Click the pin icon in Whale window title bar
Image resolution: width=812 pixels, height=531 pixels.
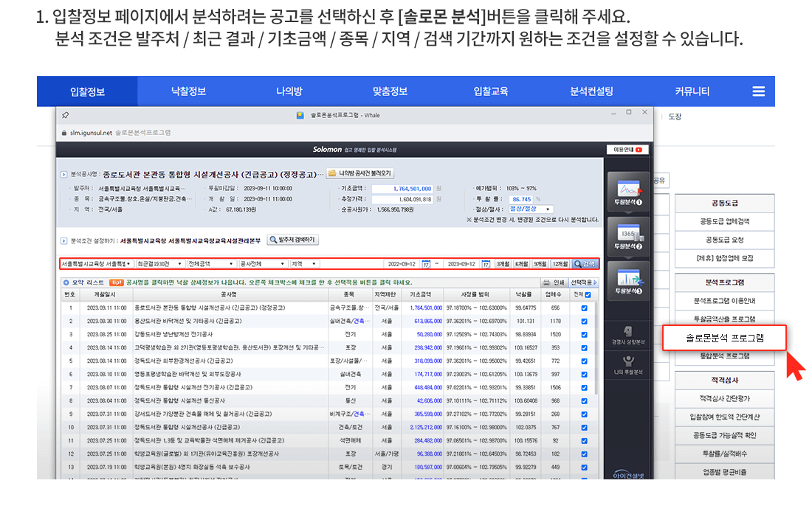coord(65,115)
